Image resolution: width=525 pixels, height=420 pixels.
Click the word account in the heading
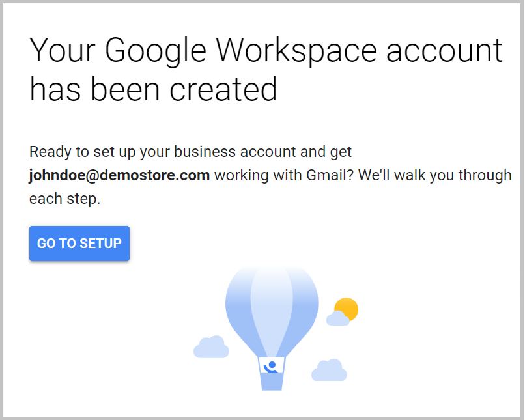click(444, 51)
